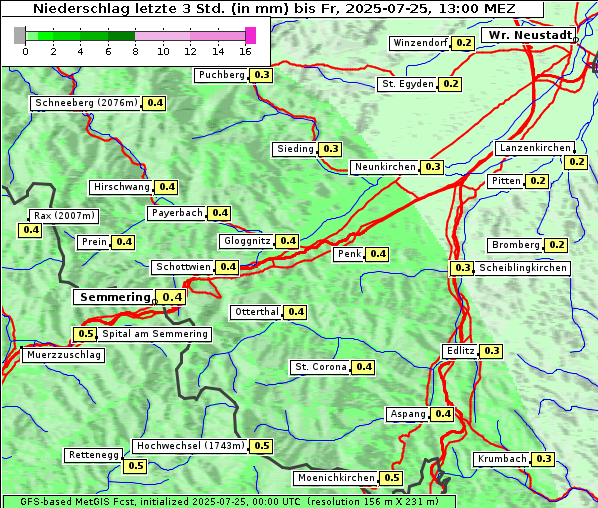The image size is (598, 508).
Task: Click the 0.3 value left of Scheiblingkirchen
Action: coord(463,268)
